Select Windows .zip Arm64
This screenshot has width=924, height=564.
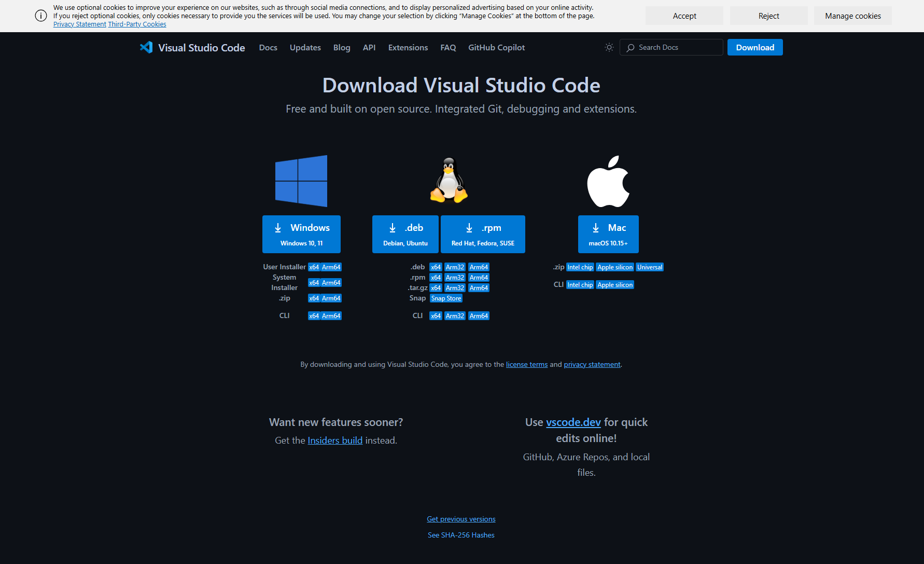pos(331,298)
